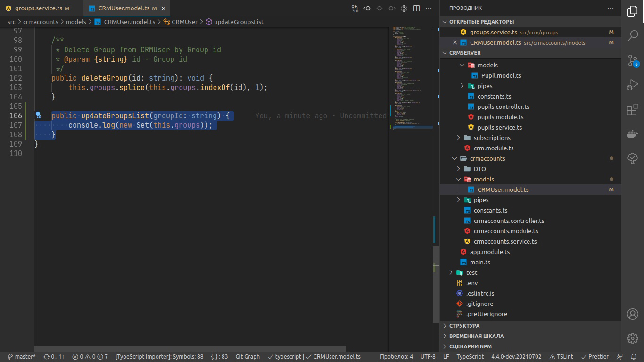Click the master* branch indicator

22,357
